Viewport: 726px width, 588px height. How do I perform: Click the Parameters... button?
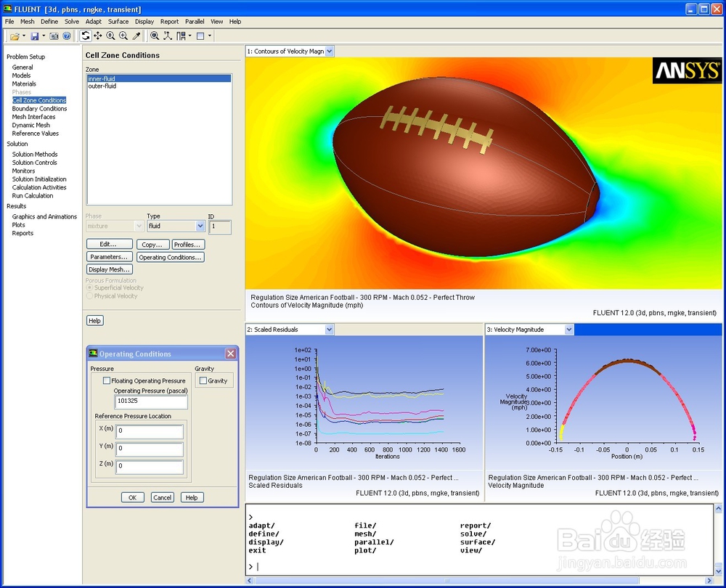pos(110,256)
